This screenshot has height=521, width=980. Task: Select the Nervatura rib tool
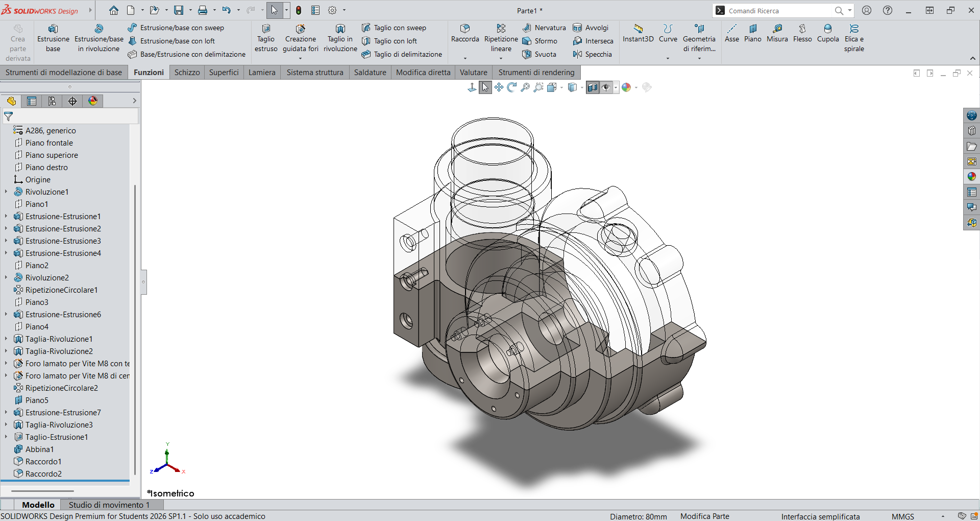(x=544, y=28)
